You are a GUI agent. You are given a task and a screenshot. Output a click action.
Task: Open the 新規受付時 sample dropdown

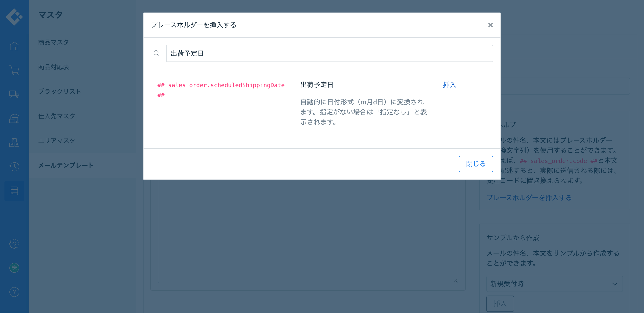pos(554,284)
